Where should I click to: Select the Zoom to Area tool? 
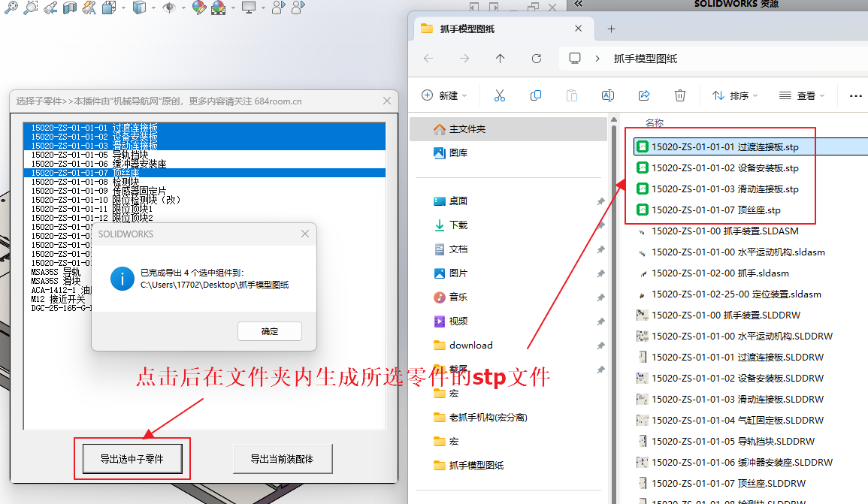[x=30, y=8]
